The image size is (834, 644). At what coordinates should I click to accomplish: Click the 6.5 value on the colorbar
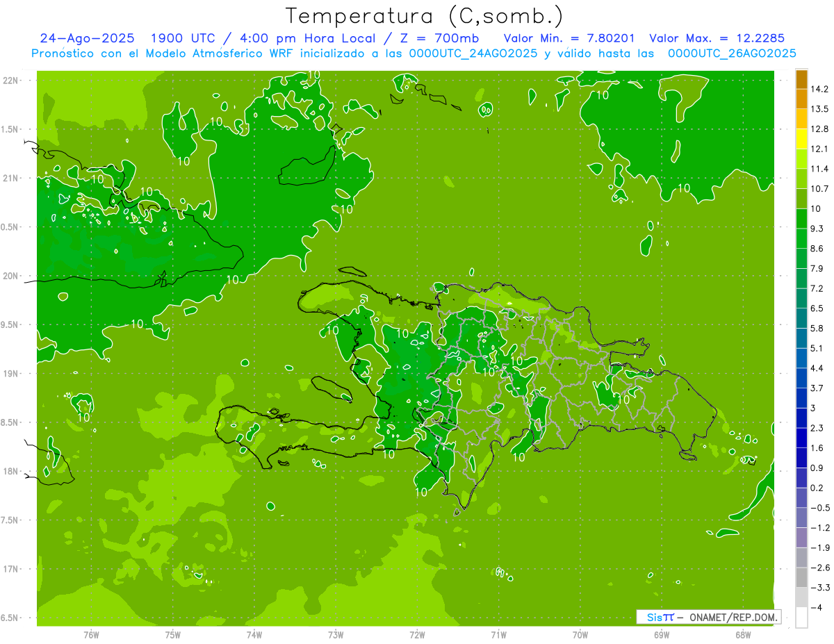[x=817, y=308]
